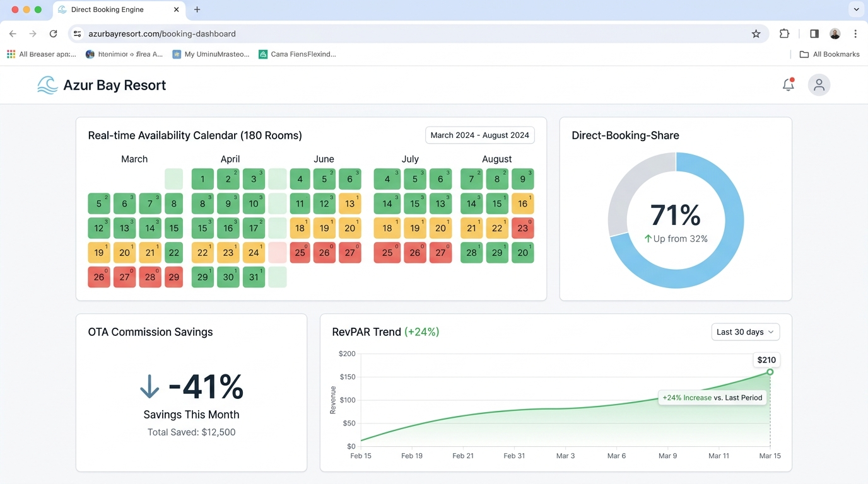
Task: Close the Direct Booking Engine tab
Action: [x=177, y=9]
